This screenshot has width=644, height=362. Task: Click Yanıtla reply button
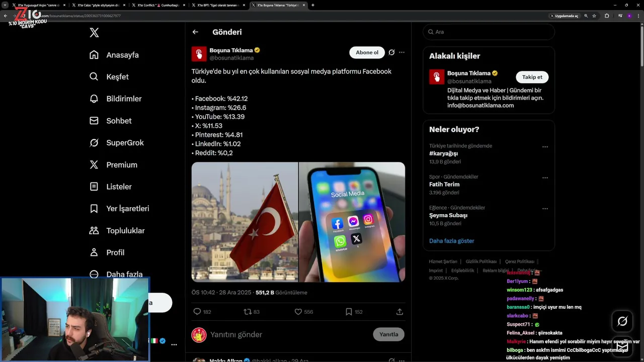[x=388, y=334]
